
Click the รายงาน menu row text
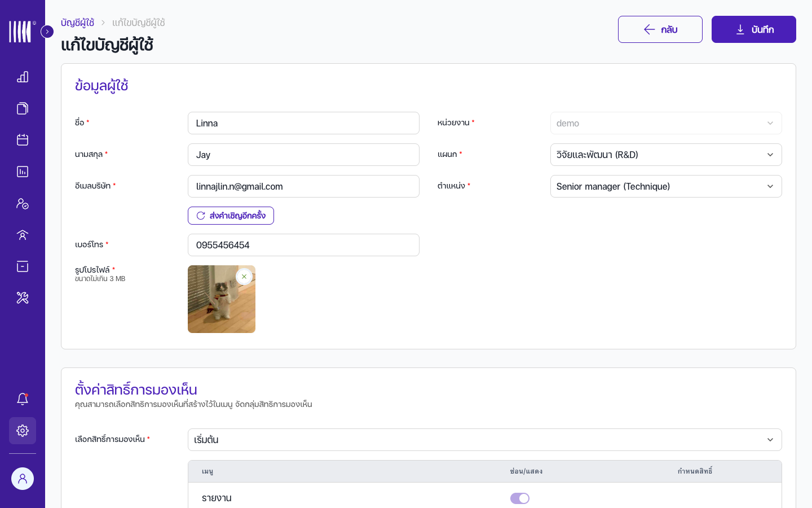coord(217,498)
